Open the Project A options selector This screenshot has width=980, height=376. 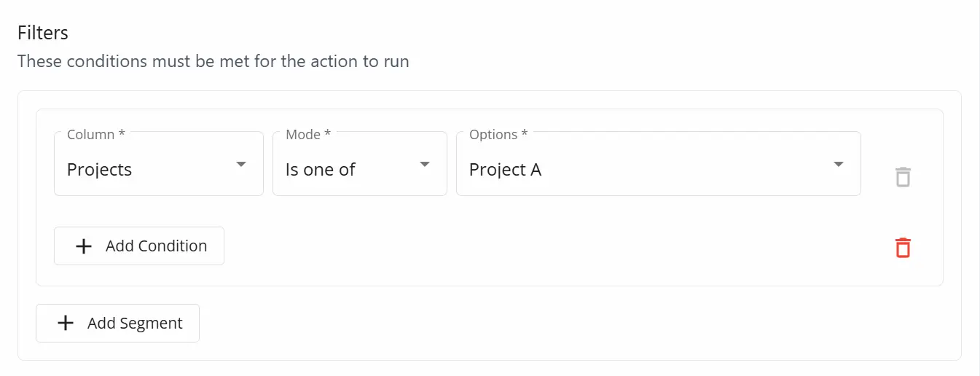(x=506, y=170)
